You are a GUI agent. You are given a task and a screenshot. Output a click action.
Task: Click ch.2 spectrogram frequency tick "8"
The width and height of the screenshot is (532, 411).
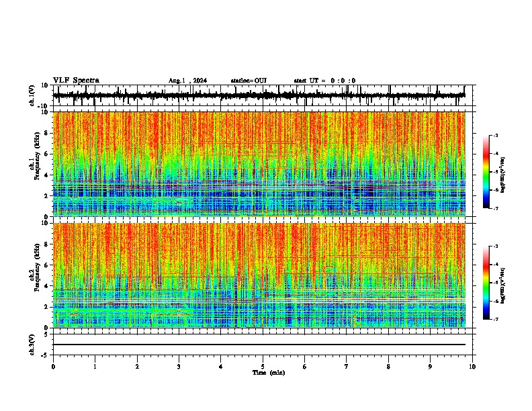pyautogui.click(x=46, y=244)
